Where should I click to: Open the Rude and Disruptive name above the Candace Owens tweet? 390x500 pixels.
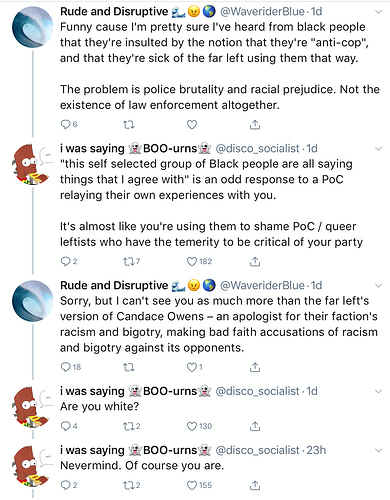(x=114, y=285)
